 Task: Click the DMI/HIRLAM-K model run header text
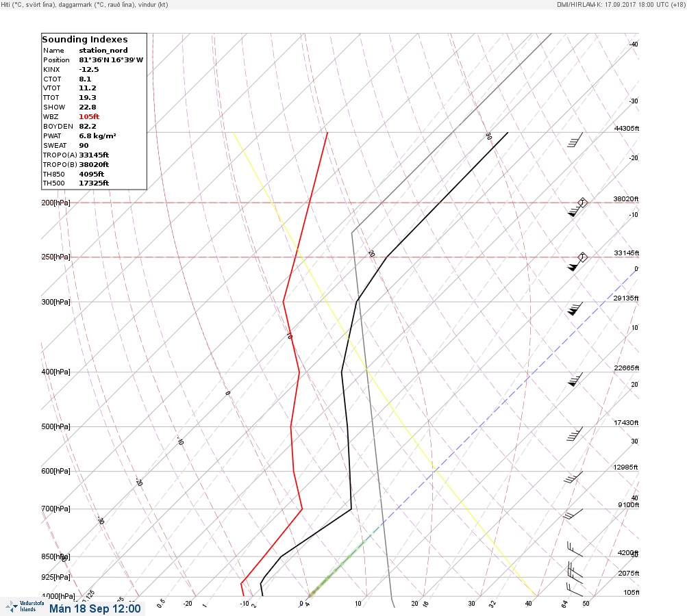[x=621, y=4]
